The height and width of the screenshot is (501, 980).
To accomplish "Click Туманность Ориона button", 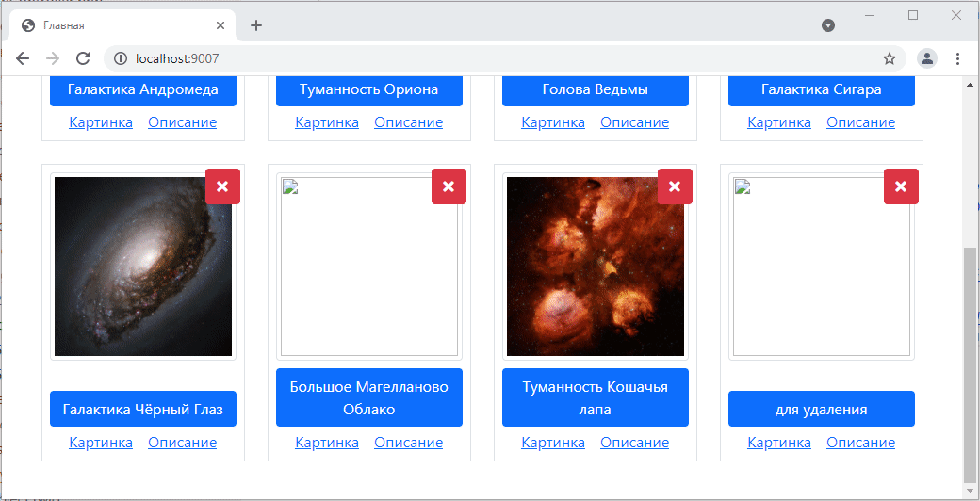I will click(x=369, y=90).
